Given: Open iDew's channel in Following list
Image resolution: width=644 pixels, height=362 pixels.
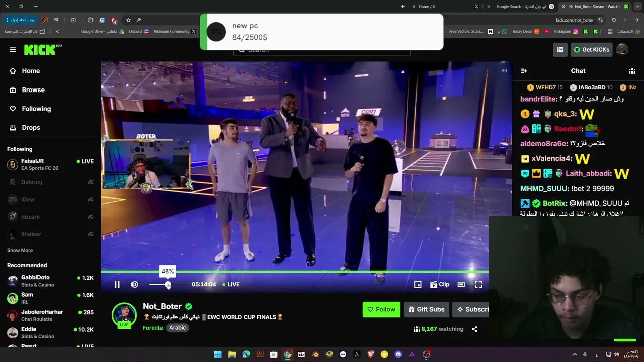Looking at the screenshot, I should [50, 200].
